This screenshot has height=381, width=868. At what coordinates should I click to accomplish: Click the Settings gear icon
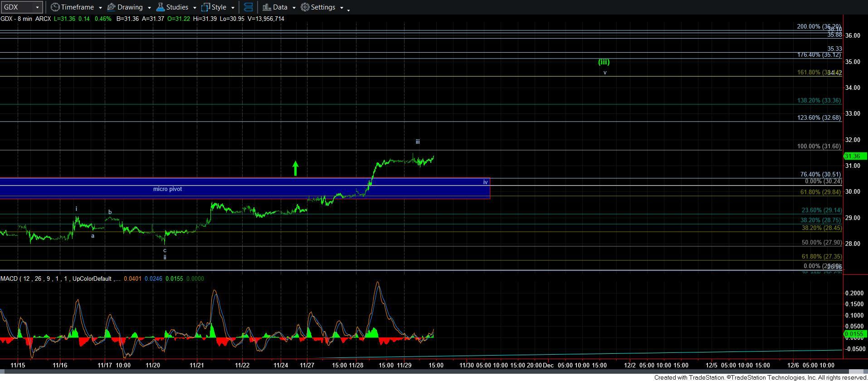click(305, 7)
